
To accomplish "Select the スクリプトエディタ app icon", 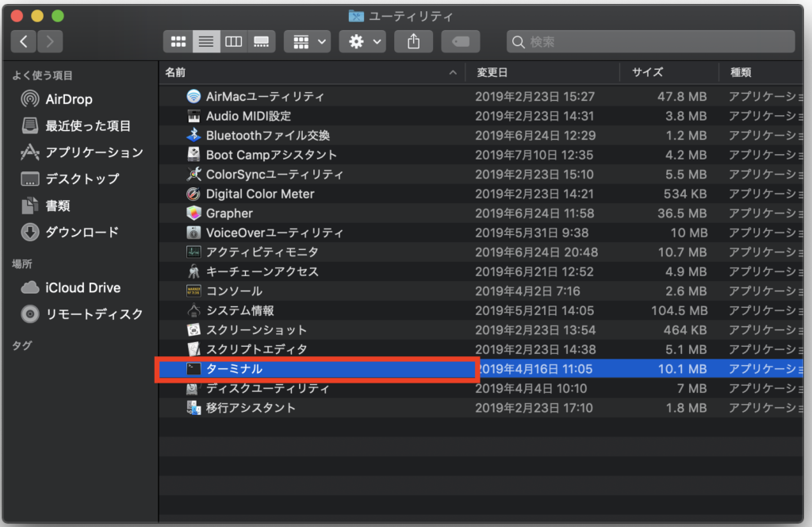I will point(193,349).
